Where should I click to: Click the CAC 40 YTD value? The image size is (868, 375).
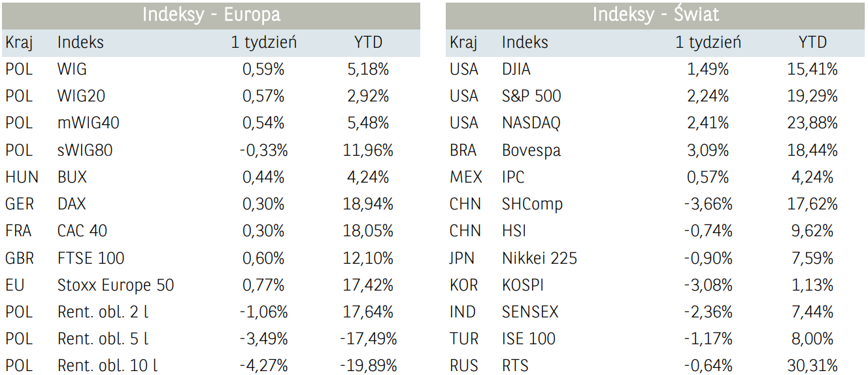pos(368,231)
